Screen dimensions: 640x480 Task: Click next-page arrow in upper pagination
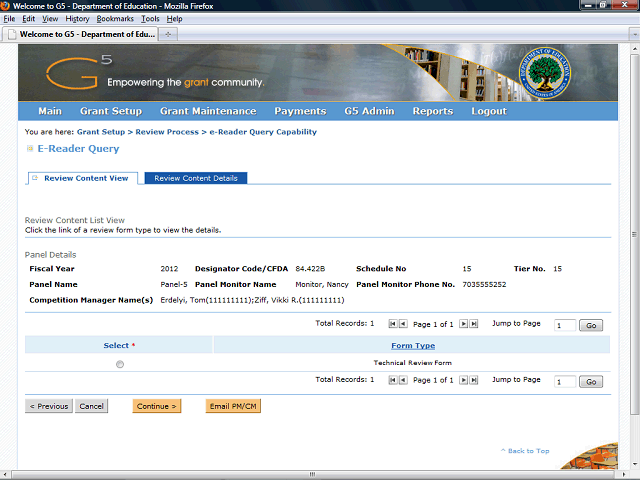pyautogui.click(x=463, y=324)
